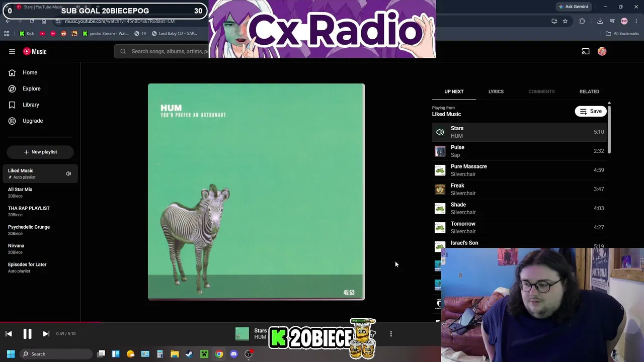Switch to the Up Next tab
The image size is (644, 362).
[x=454, y=92]
